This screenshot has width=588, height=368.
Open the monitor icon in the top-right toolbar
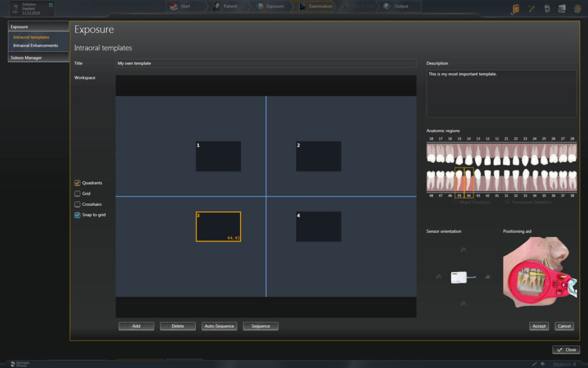pos(561,7)
